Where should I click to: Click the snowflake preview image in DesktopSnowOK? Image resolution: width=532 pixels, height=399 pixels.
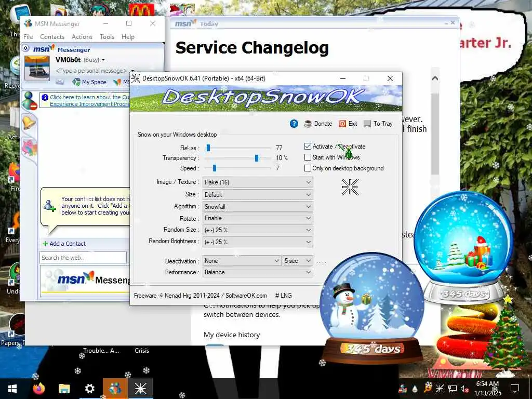[x=350, y=187]
